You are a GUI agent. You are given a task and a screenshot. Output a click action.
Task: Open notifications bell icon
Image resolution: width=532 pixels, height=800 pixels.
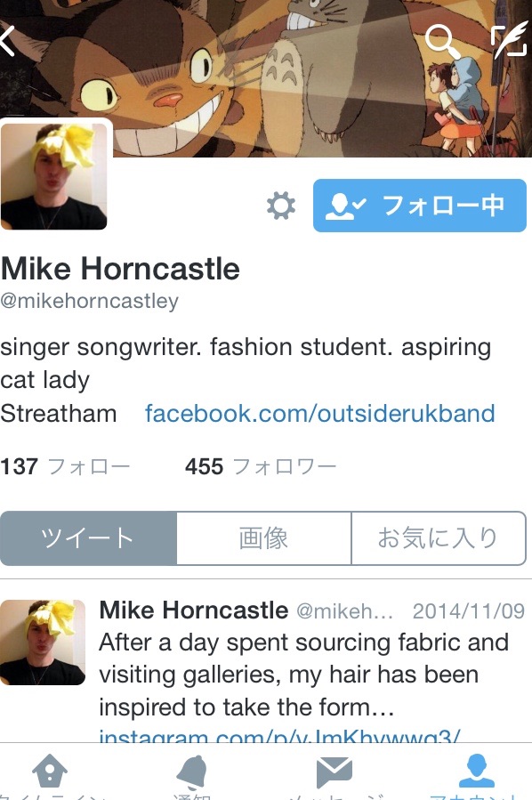[x=192, y=772]
